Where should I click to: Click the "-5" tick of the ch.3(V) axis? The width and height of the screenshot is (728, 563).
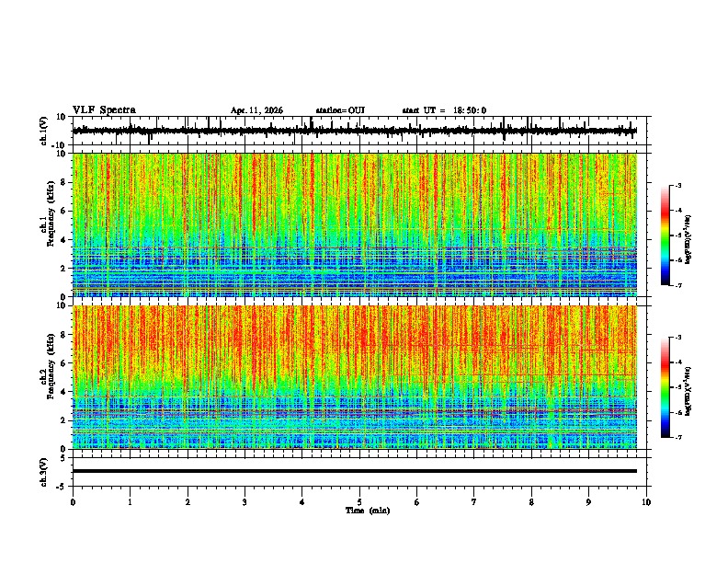[x=63, y=487]
